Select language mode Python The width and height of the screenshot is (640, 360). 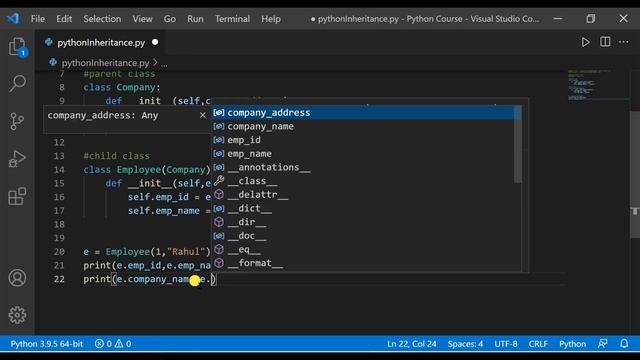pyautogui.click(x=572, y=344)
